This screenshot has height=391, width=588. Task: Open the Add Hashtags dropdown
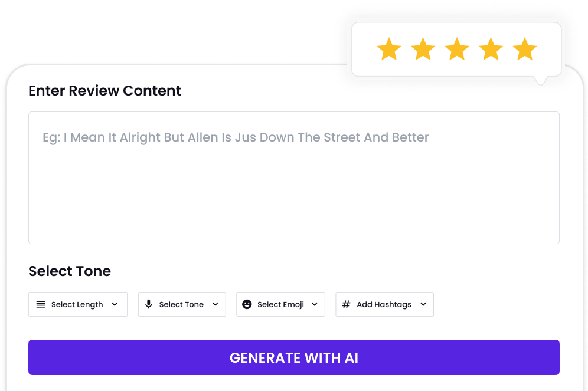pyautogui.click(x=384, y=304)
